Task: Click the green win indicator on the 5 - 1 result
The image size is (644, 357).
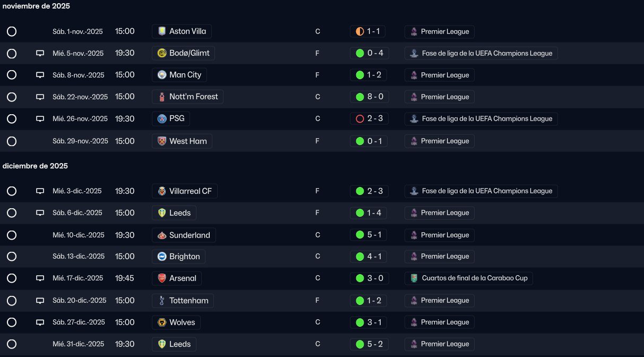Action: click(360, 235)
